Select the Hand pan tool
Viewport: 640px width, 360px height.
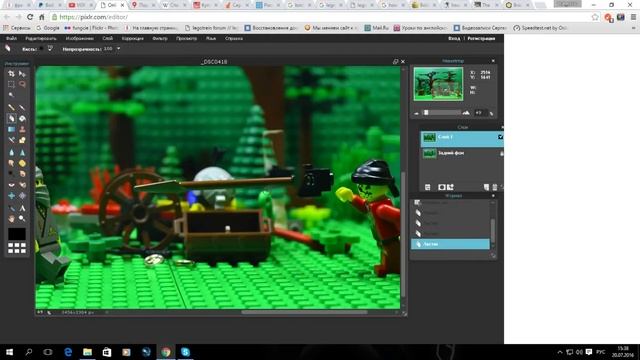[11, 219]
